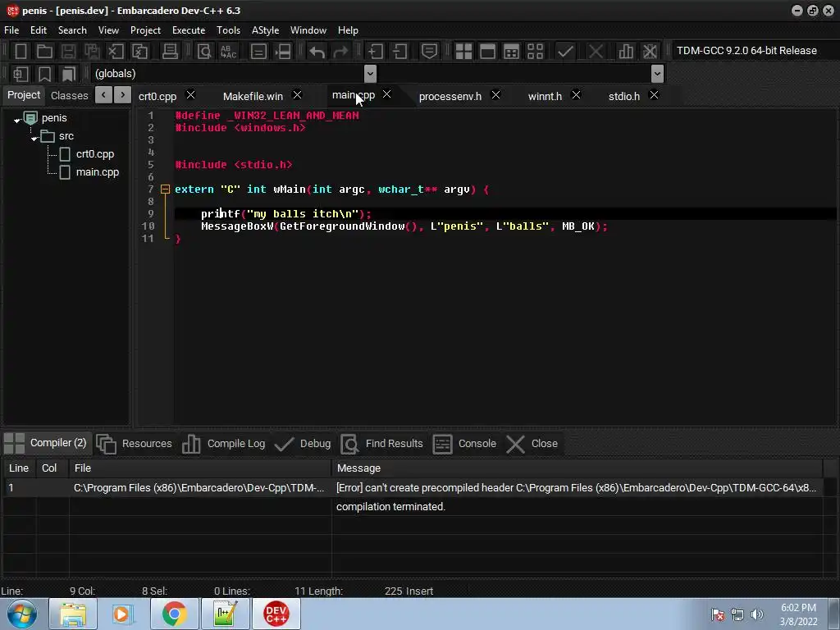Fold the wMain function code block
This screenshot has width=840, height=630.
(x=165, y=189)
